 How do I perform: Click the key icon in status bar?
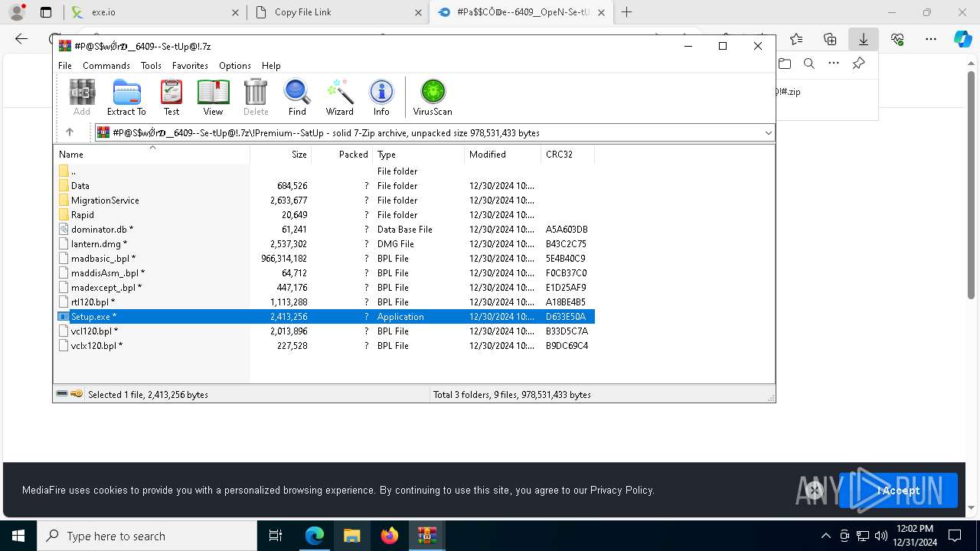tap(77, 394)
